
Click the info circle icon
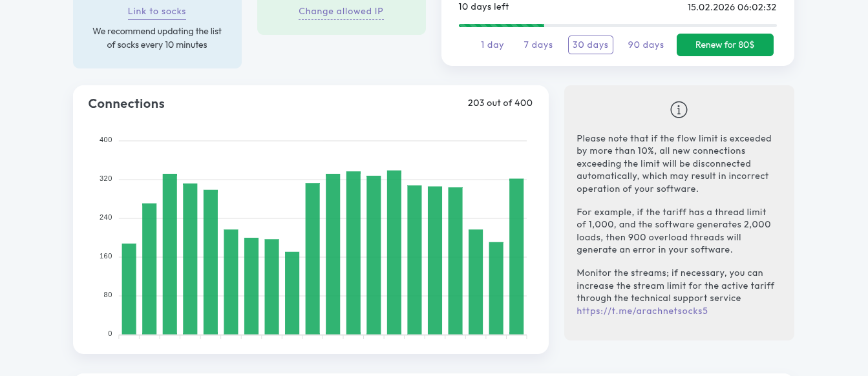point(679,110)
